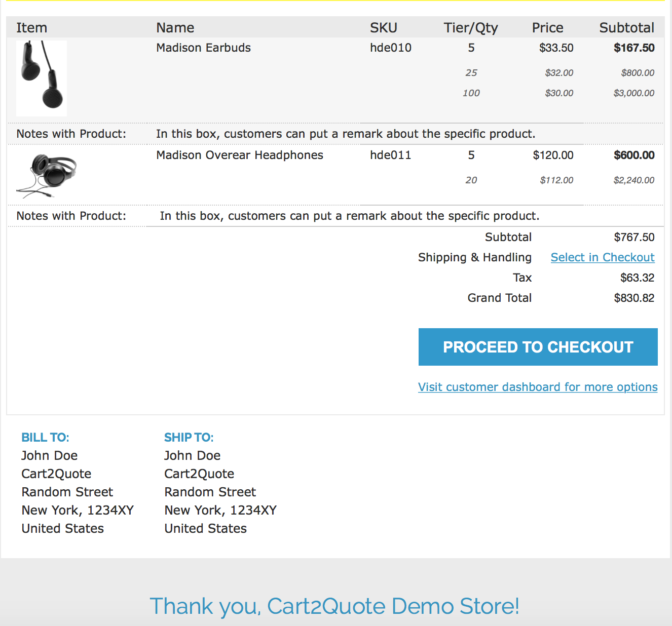Click the $600.00 bold subtotal
The height and width of the screenshot is (626, 672).
[634, 155]
